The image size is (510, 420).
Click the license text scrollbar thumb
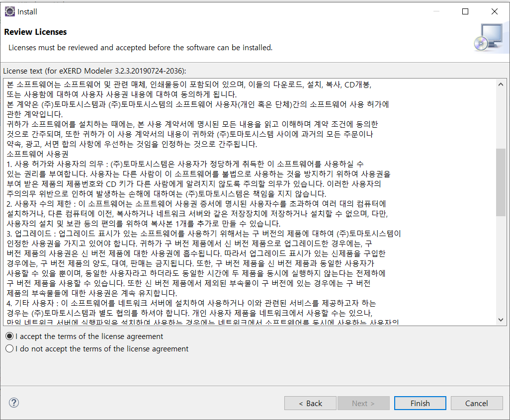click(x=501, y=182)
